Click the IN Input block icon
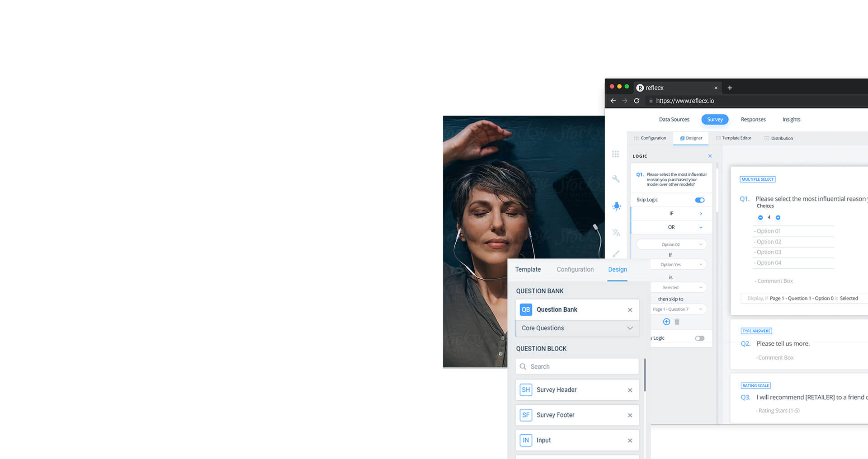 [526, 440]
